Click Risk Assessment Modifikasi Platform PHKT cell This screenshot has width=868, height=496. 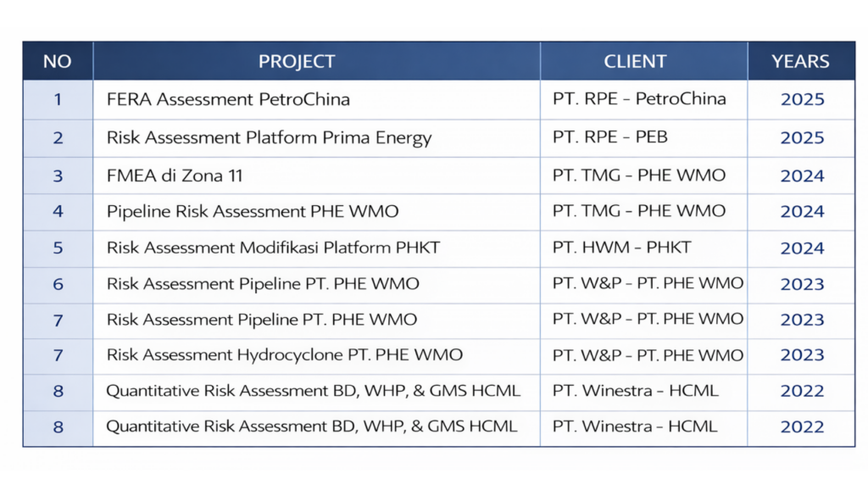pos(273,248)
